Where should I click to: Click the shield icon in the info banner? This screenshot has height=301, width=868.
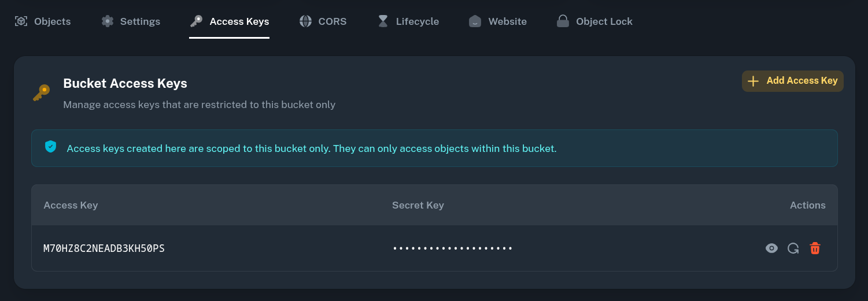[x=51, y=147]
